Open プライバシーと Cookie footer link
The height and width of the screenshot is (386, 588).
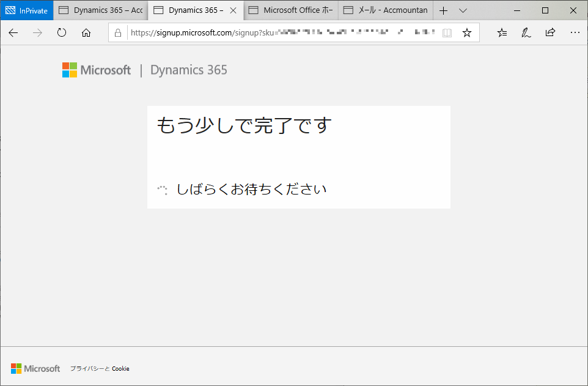[x=100, y=369]
